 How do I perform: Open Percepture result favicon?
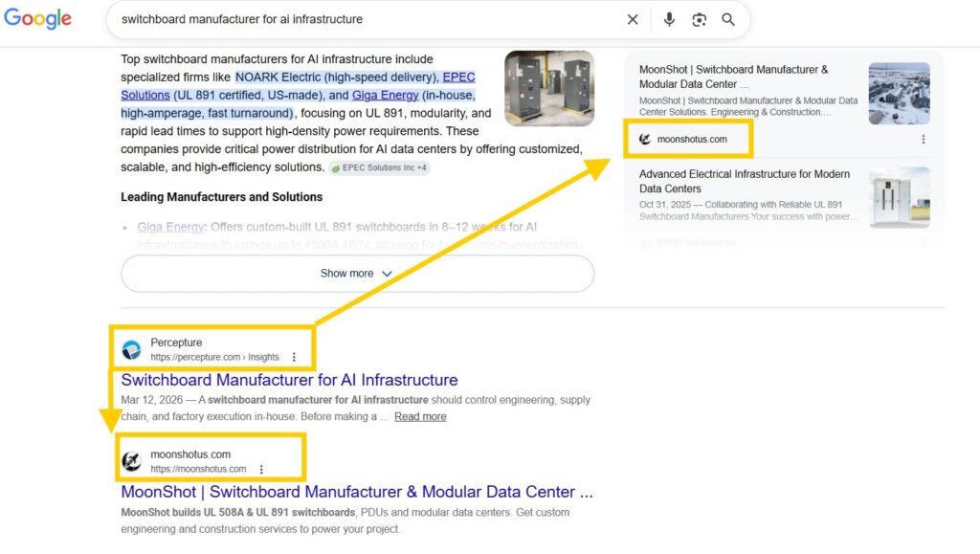[x=131, y=350]
